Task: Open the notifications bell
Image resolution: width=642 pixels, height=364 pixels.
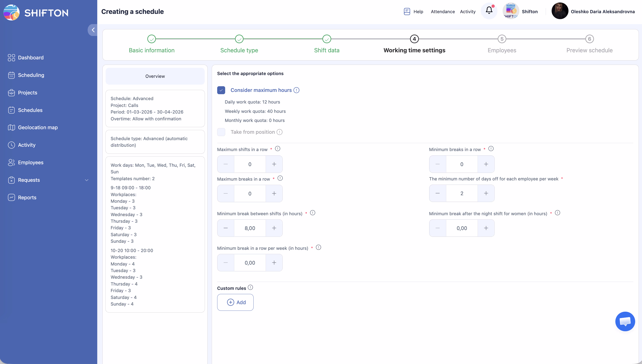Action: 489,10
